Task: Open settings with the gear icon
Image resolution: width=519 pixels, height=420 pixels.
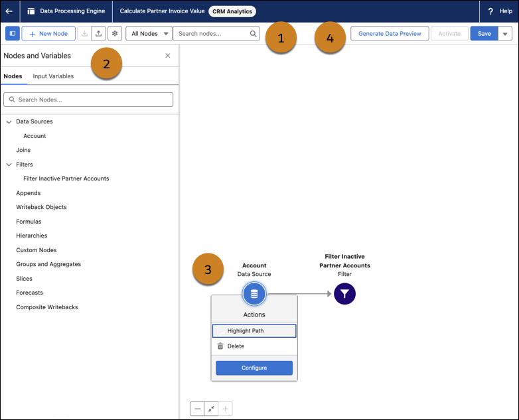Action: point(115,33)
